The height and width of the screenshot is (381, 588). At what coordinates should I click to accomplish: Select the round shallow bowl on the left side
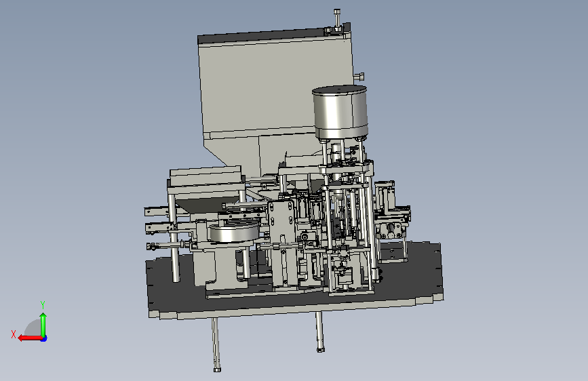234,231
